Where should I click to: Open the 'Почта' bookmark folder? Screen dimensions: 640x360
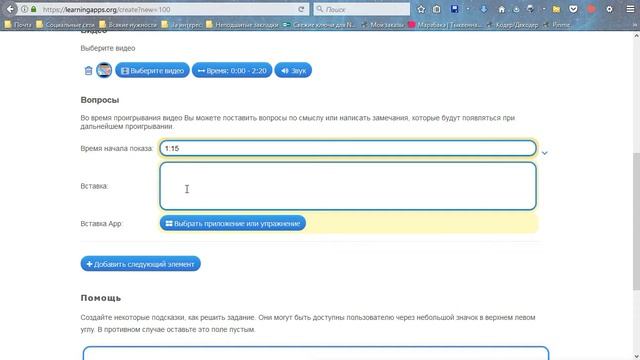[x=18, y=25]
